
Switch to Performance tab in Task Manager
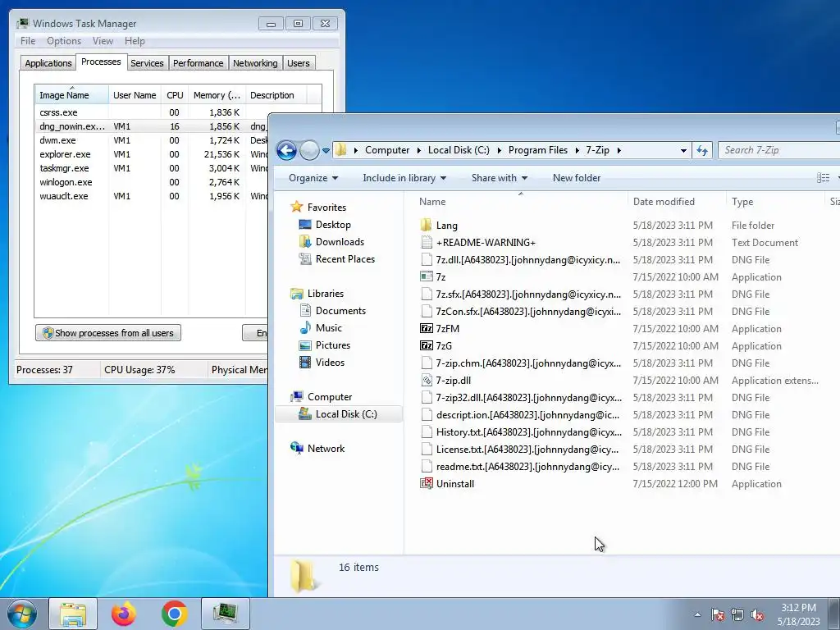point(199,63)
